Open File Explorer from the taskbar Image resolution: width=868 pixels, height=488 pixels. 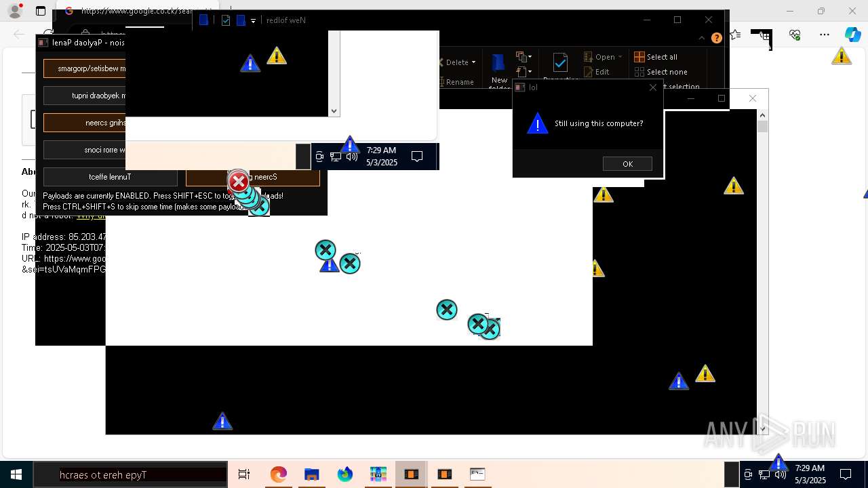[x=311, y=474]
